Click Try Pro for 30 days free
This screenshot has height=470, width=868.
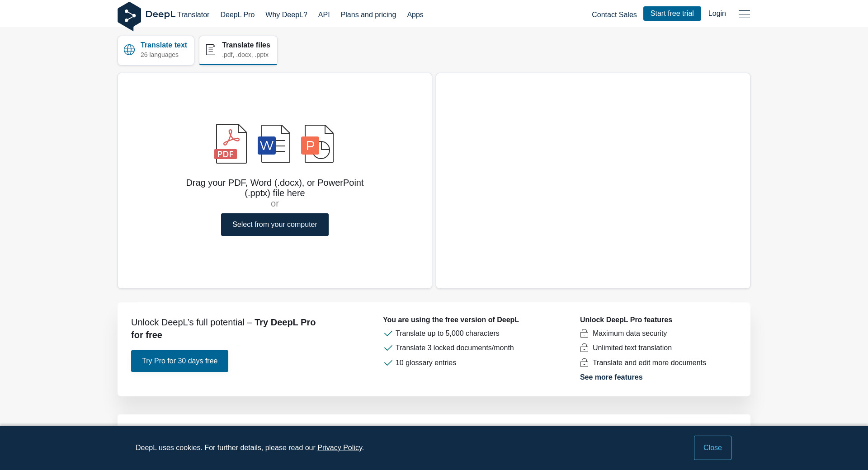(x=179, y=361)
